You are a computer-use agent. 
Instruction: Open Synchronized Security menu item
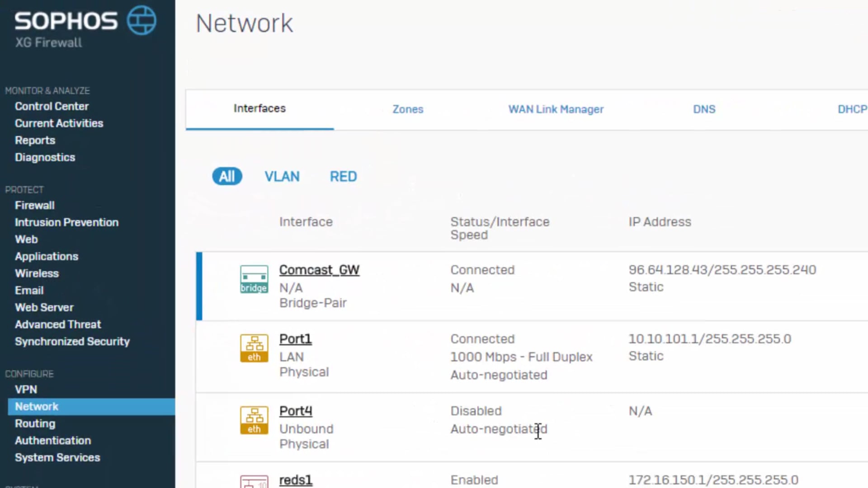[x=72, y=342]
